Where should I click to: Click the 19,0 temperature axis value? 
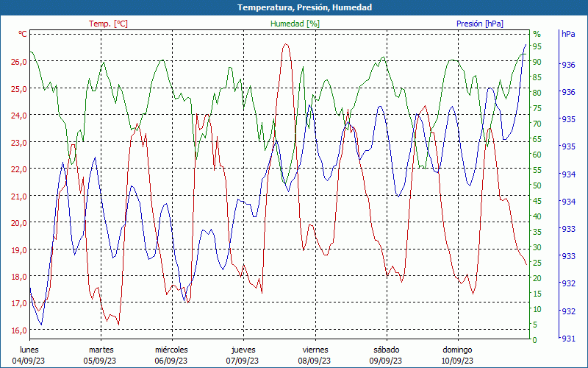pos(19,250)
